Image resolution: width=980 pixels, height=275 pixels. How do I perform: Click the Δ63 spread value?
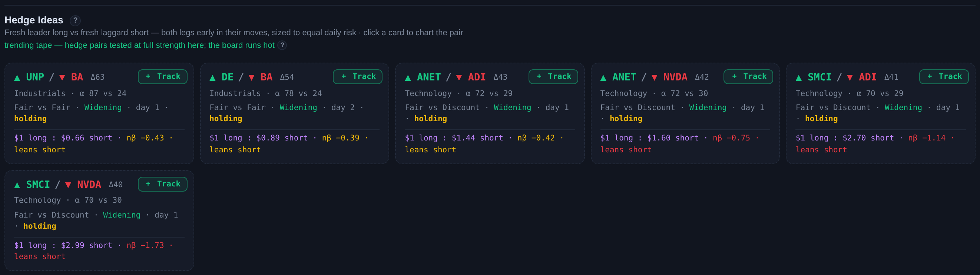pos(97,77)
